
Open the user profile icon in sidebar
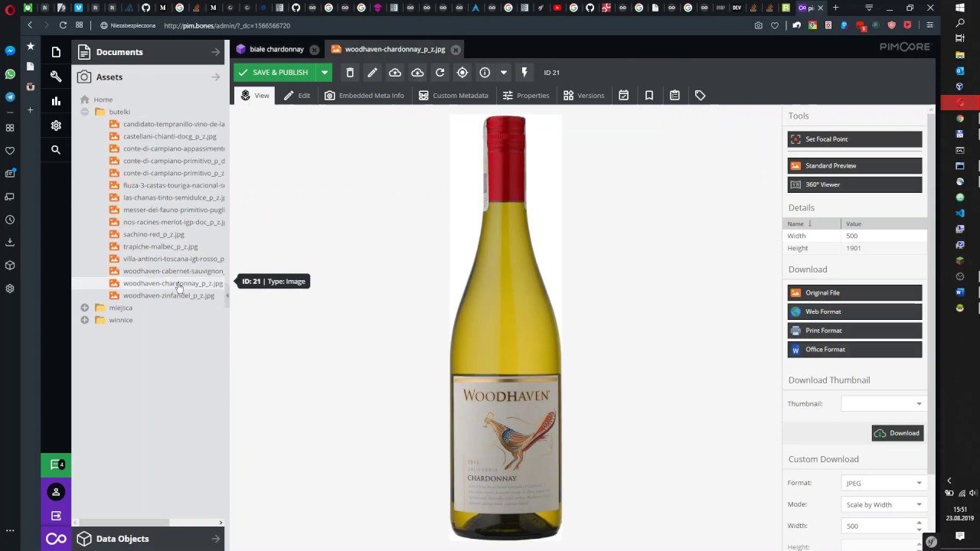pyautogui.click(x=56, y=492)
